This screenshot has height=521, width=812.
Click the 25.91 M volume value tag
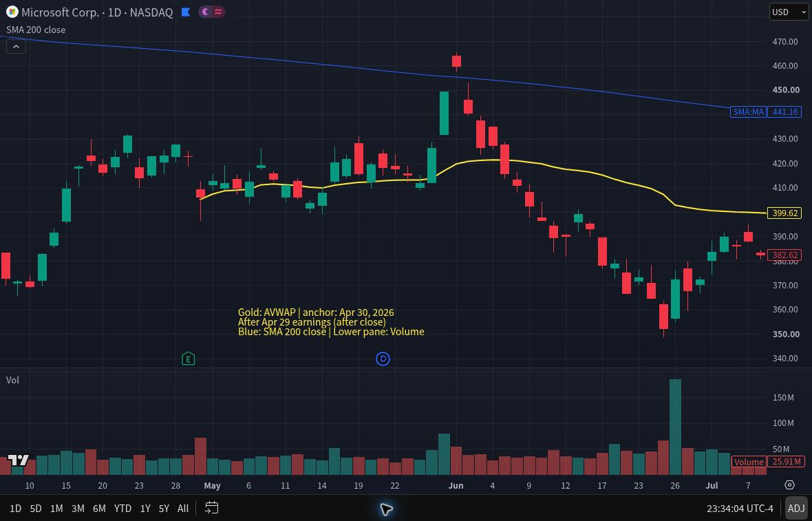(x=786, y=461)
